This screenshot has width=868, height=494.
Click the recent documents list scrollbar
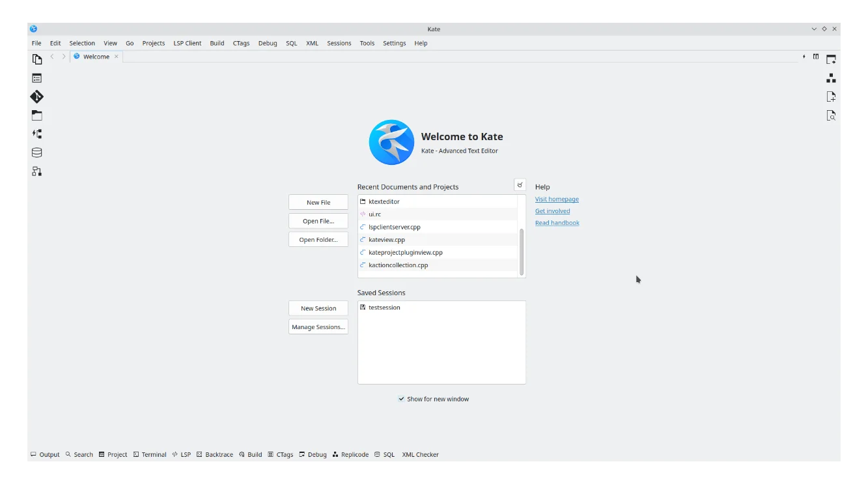click(521, 251)
